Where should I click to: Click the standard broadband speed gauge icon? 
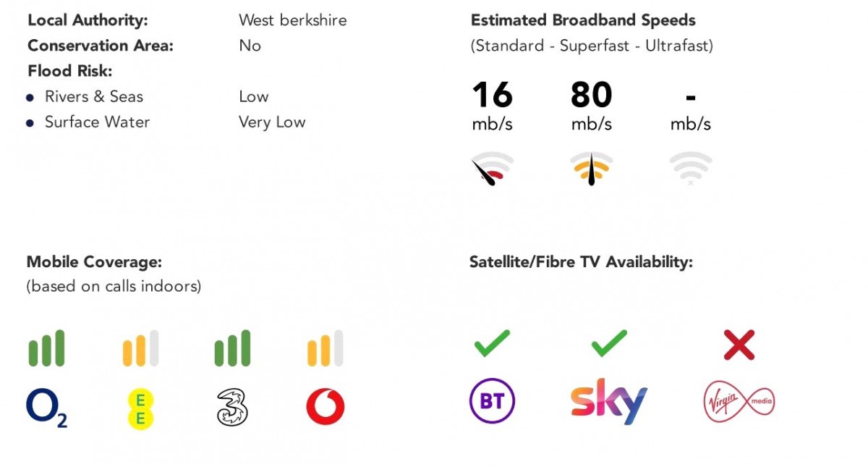492,168
